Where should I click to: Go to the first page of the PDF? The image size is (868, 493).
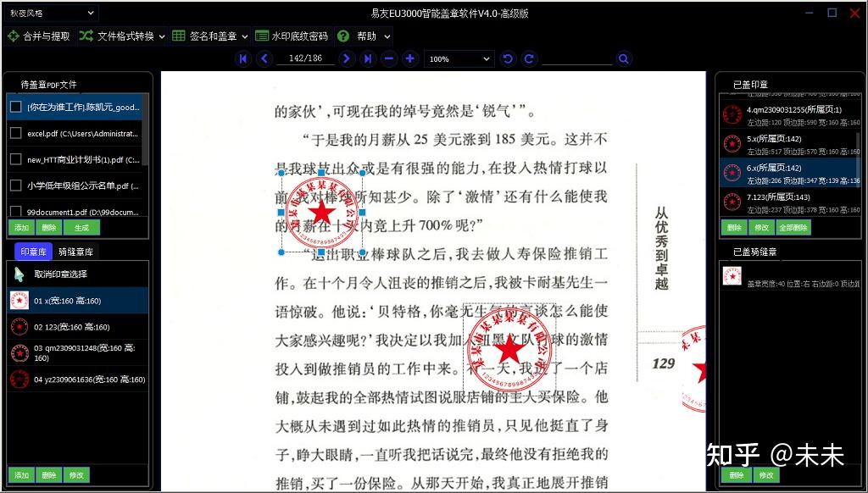pos(243,58)
